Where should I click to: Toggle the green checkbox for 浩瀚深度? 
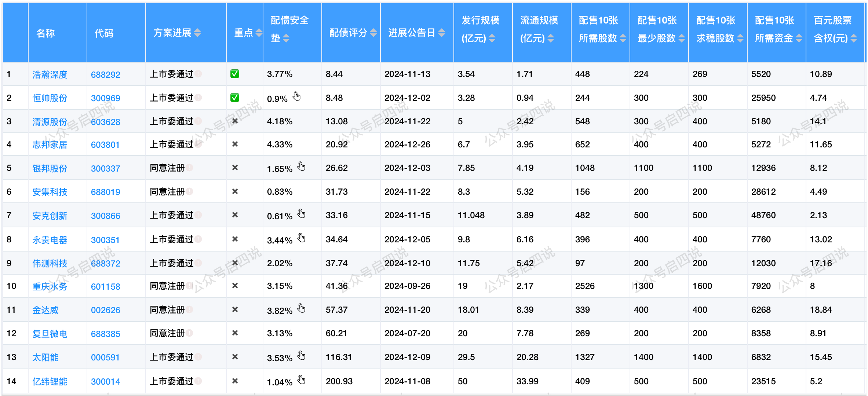pyautogui.click(x=235, y=74)
